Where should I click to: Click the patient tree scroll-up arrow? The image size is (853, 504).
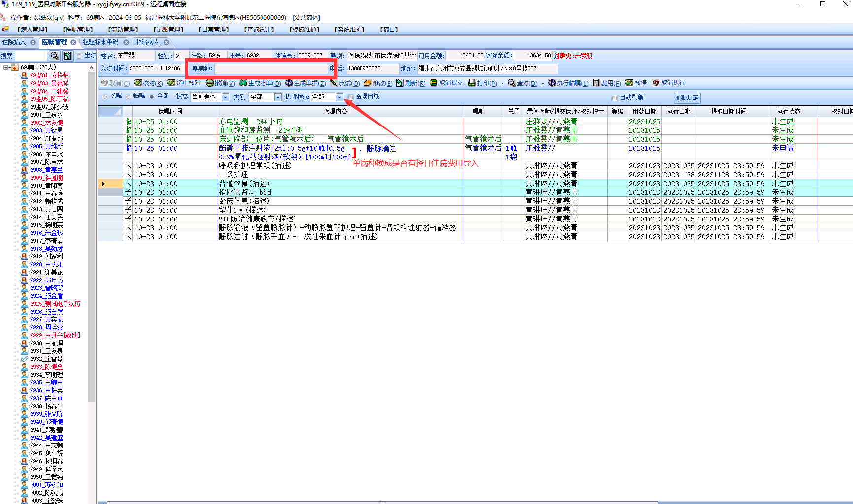pyautogui.click(x=91, y=68)
